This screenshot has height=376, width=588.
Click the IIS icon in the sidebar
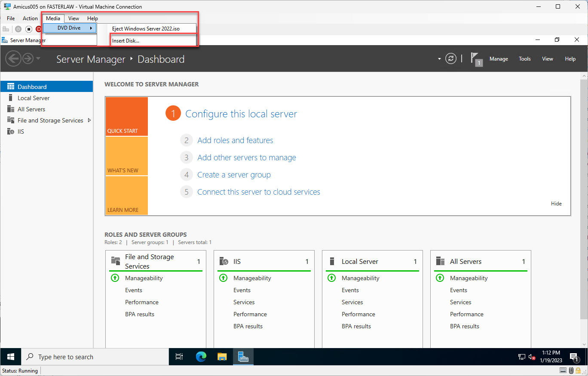tap(11, 131)
